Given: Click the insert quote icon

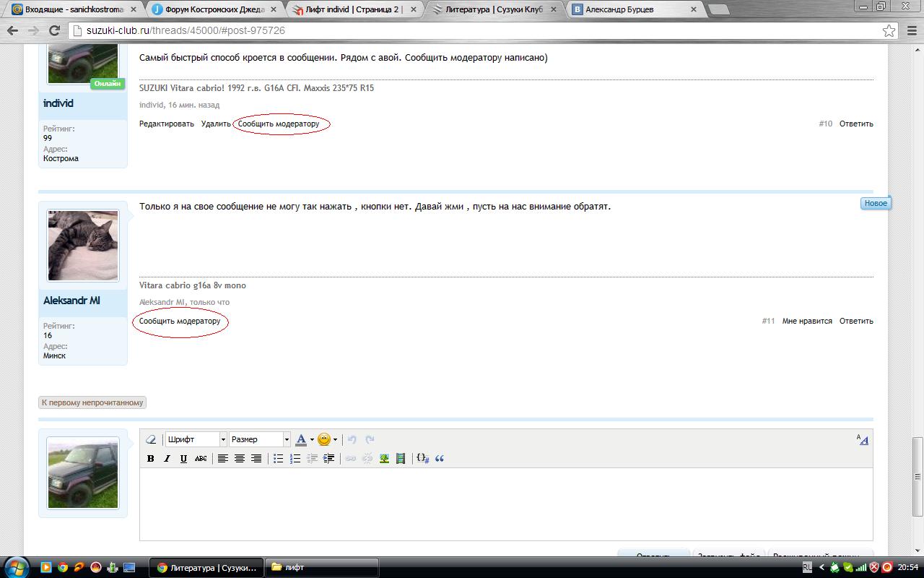Looking at the screenshot, I should pos(440,458).
